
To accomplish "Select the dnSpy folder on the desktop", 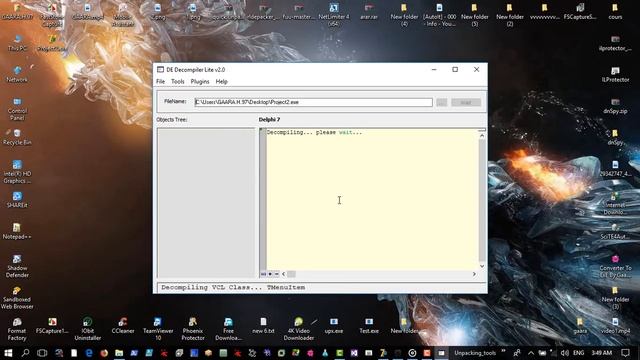I will [615, 137].
